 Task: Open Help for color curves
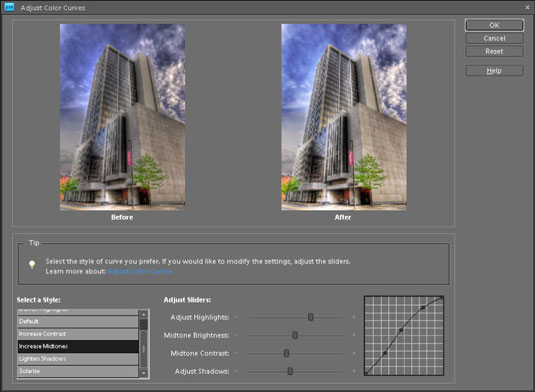pos(494,71)
